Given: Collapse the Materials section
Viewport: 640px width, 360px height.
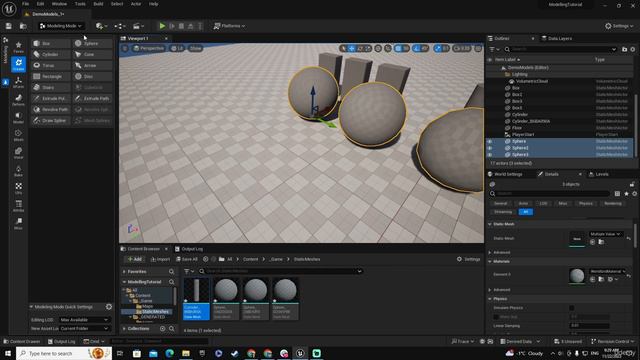Looking at the screenshot, I should (490, 261).
